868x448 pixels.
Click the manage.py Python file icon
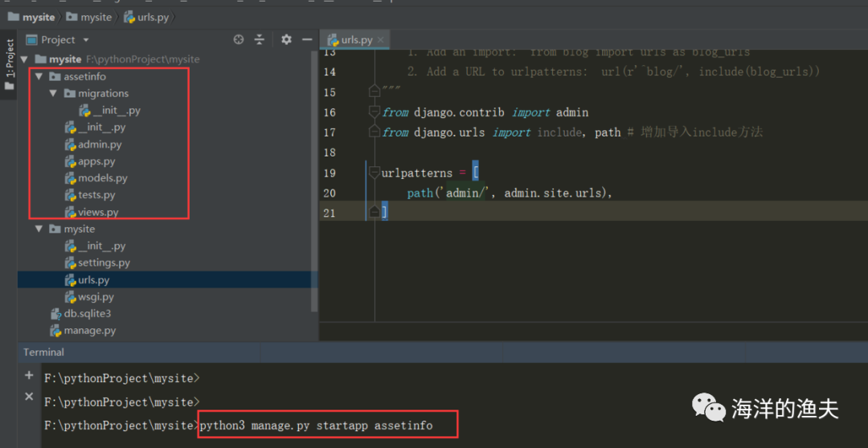[x=56, y=330]
